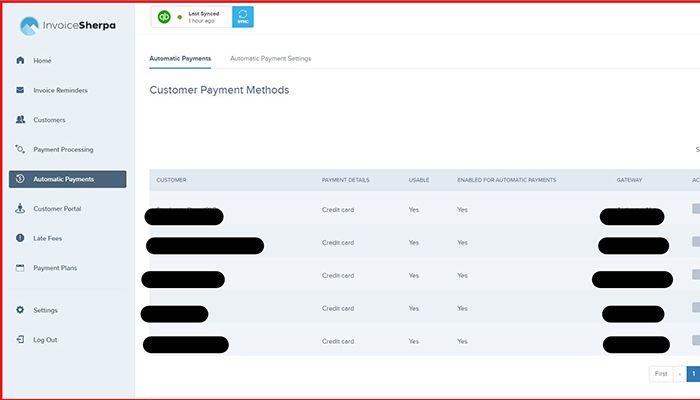Image resolution: width=700 pixels, height=400 pixels.
Task: Click the Automatic Payments clock icon
Action: pyautogui.click(x=20, y=179)
